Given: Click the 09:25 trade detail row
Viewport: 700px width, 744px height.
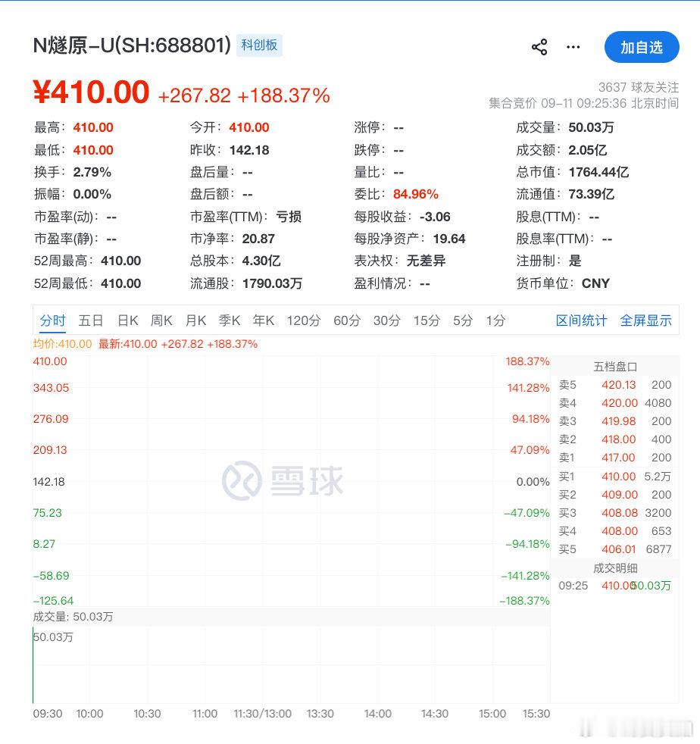Looking at the screenshot, I should [614, 586].
